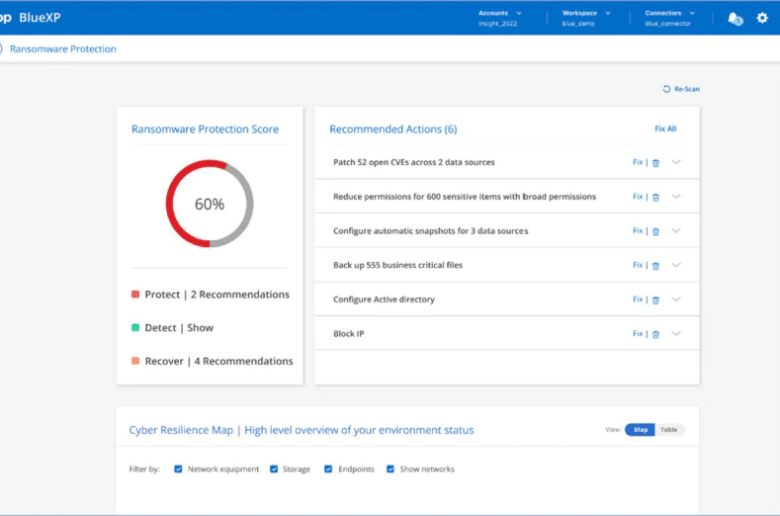Toggle the Show networks checkbox
Viewport: 780px width, 516px height.
[x=390, y=469]
